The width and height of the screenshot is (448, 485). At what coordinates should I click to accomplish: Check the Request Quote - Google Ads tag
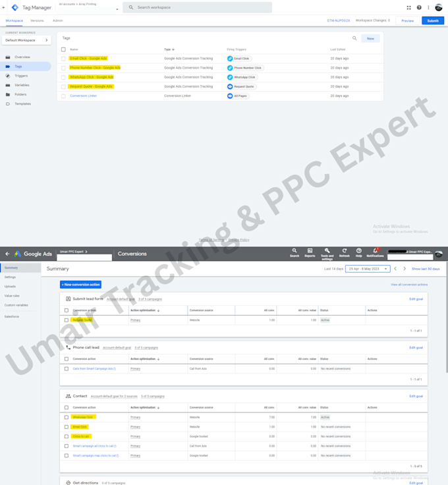pyautogui.click(x=63, y=87)
